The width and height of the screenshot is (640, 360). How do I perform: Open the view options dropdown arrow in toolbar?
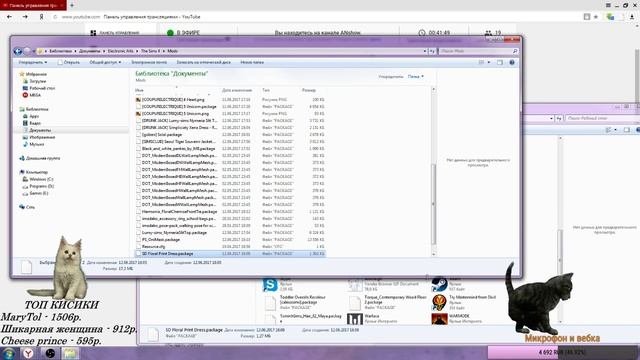pos(489,62)
